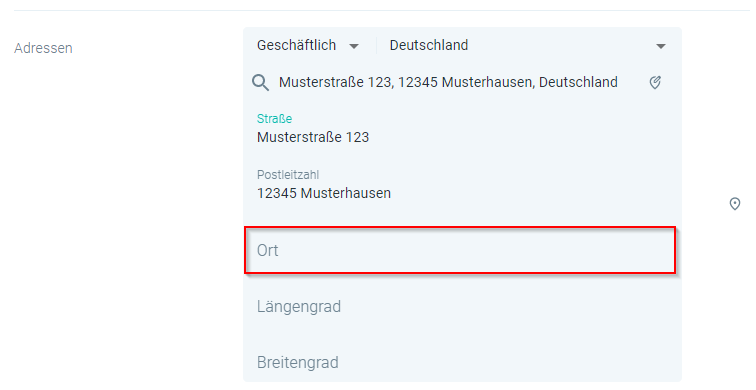
Task: Click the arrow at the country selector's end
Action: pyautogui.click(x=661, y=46)
